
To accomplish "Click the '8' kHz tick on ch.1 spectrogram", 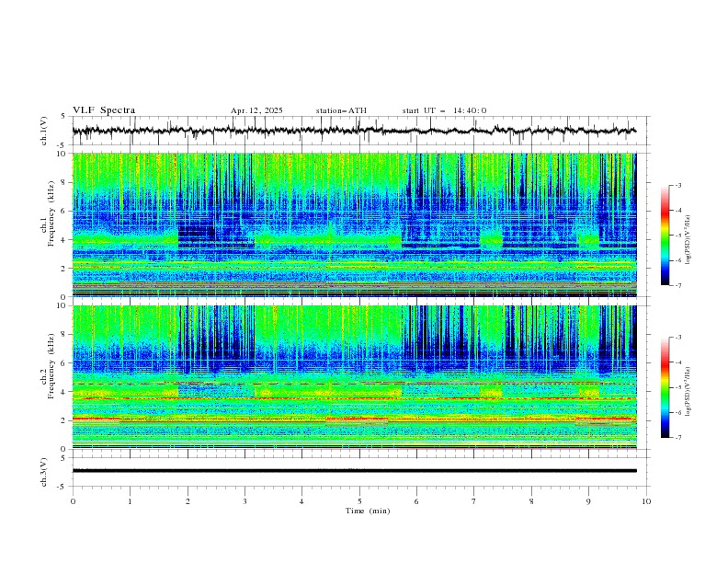I will pos(65,182).
